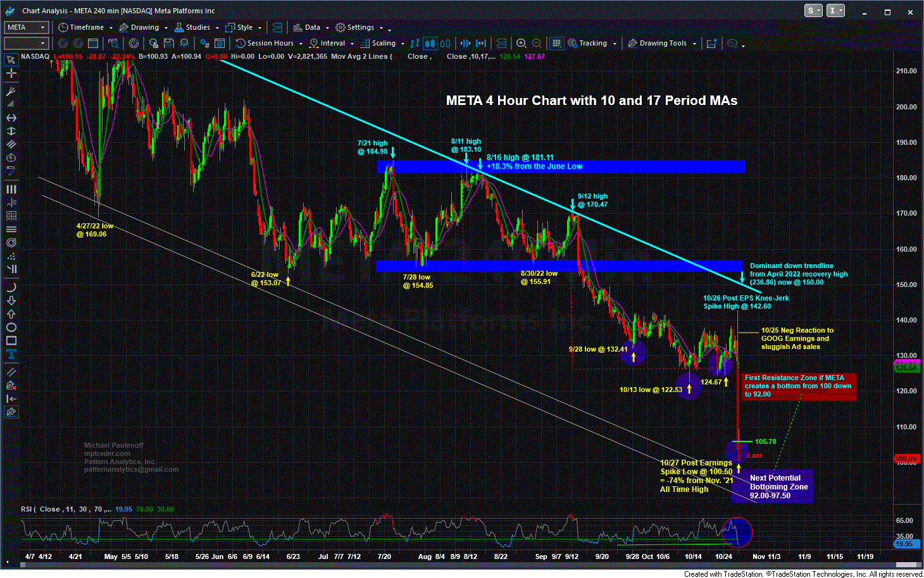Screen dimensions: 924x578
Task: Expand the Session Hours dropdown arrow
Action: [x=301, y=44]
